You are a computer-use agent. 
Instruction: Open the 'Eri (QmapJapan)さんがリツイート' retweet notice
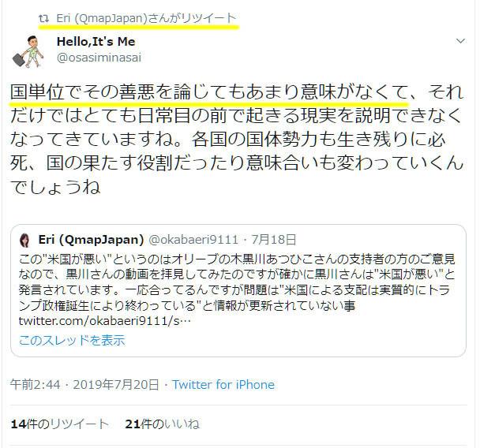point(146,18)
